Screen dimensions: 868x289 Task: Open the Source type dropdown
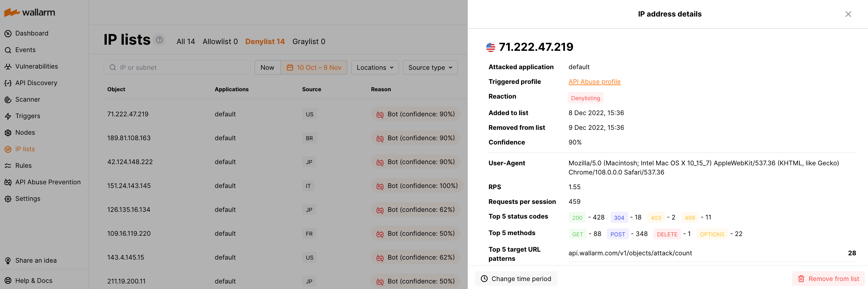point(430,67)
